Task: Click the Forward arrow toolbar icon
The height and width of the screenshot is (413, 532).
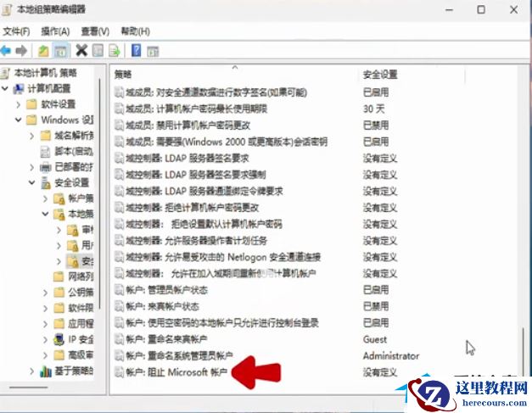Action: pos(21,51)
